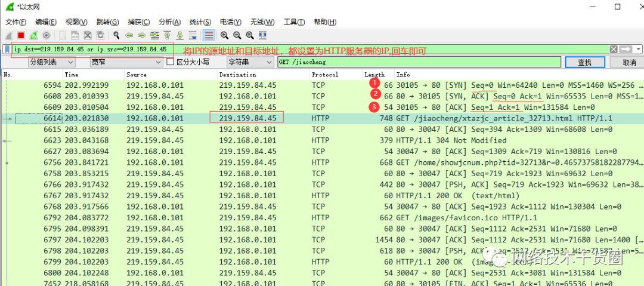This screenshot has height=286, width=644.
Task: Reload the capture file icon
Action: point(100,35)
